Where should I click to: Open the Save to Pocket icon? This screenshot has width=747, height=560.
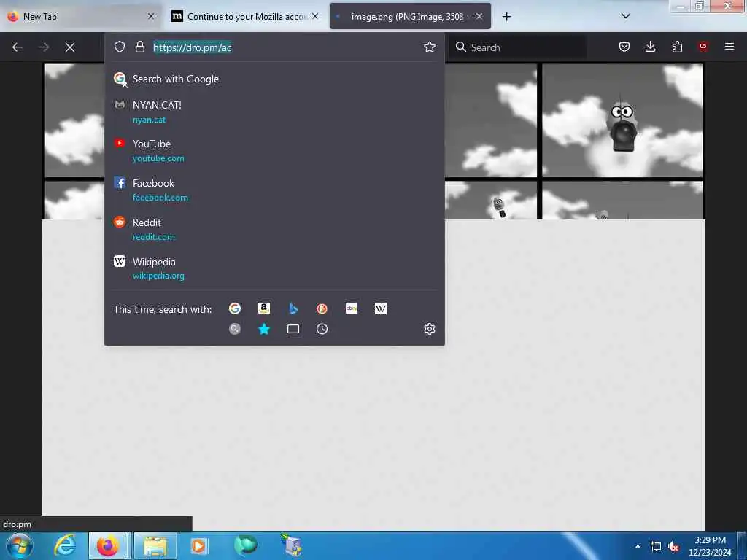[624, 47]
